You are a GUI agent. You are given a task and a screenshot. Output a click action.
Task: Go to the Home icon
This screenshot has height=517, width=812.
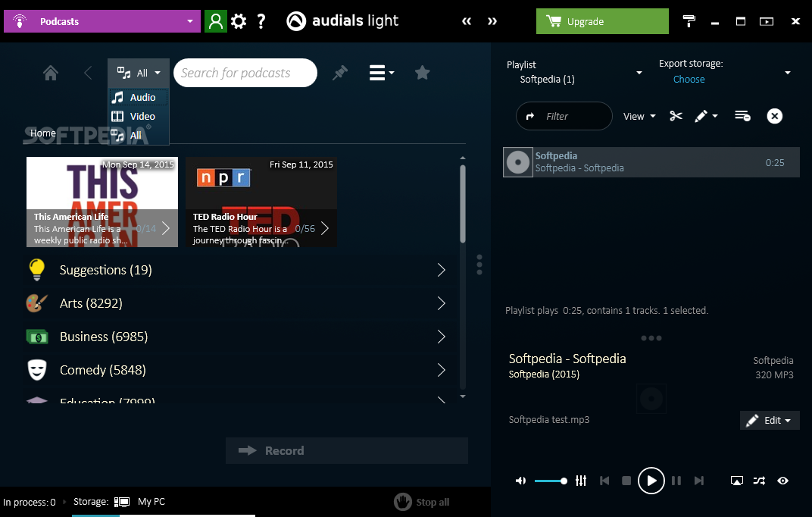coord(51,73)
